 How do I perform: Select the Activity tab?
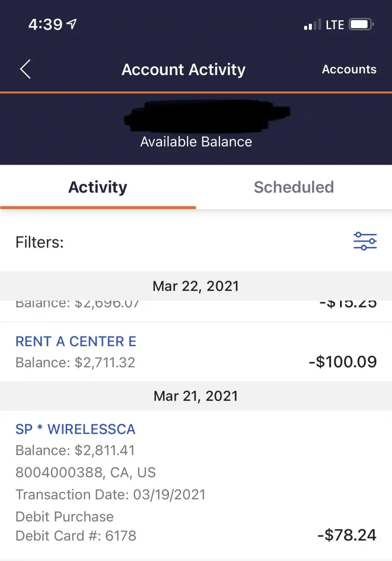(98, 187)
